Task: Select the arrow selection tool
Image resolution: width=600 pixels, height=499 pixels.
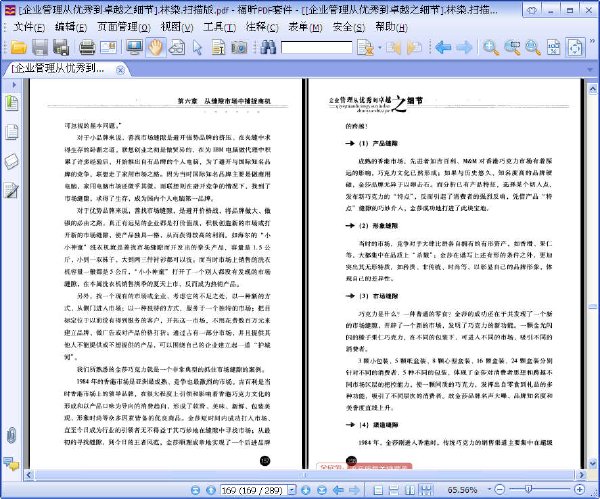Action: (197, 48)
